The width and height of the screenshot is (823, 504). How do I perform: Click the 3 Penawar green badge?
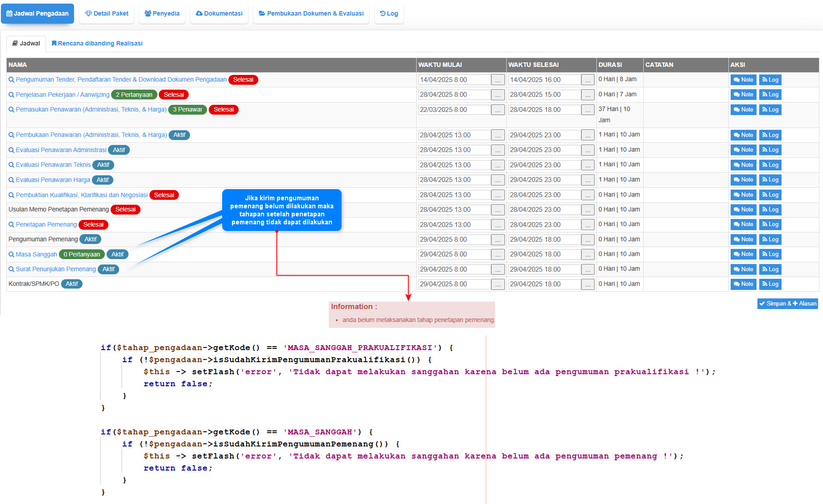[187, 110]
